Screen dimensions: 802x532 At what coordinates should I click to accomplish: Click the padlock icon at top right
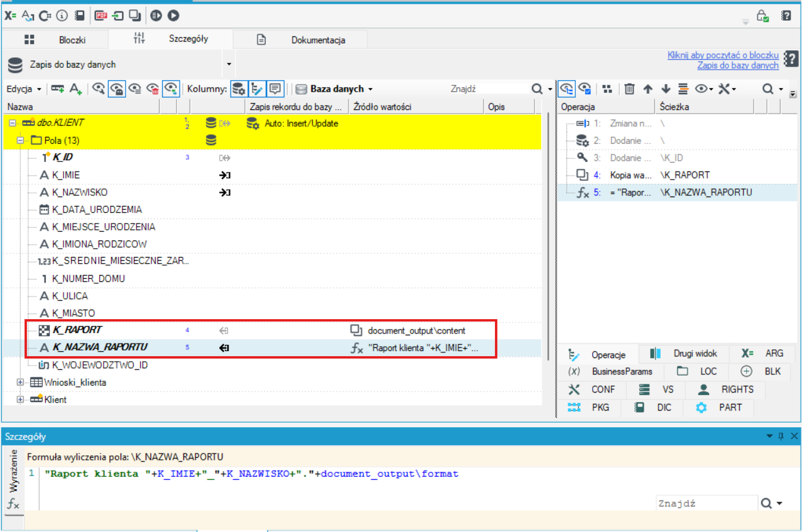[x=762, y=16]
